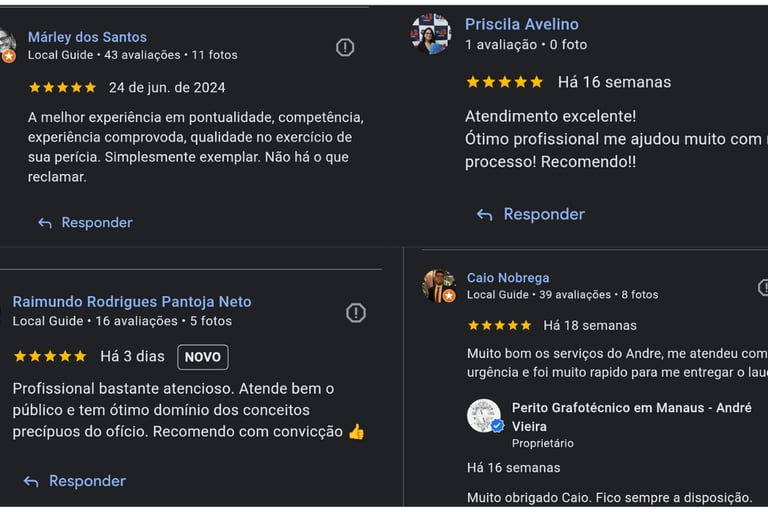The image size is (768, 512).
Task: Click five-star rating on Priscila's review
Action: tap(504, 82)
